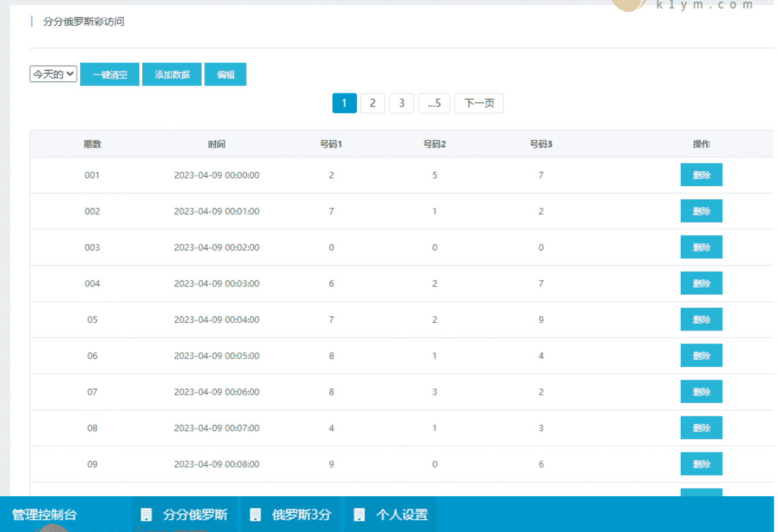This screenshot has width=778, height=532.
Task: Delete row 07 with 删除 button
Action: click(x=701, y=391)
